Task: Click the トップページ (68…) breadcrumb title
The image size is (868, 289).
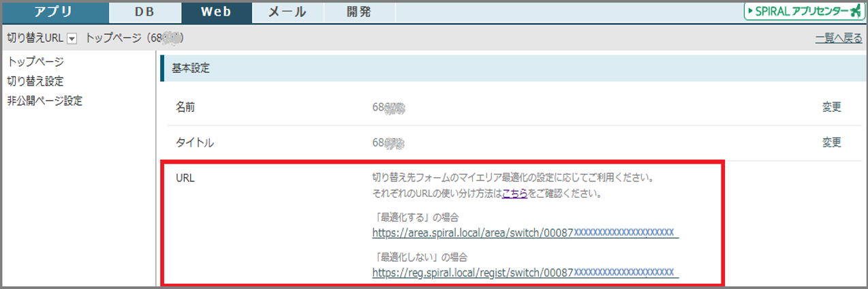Action: [134, 38]
